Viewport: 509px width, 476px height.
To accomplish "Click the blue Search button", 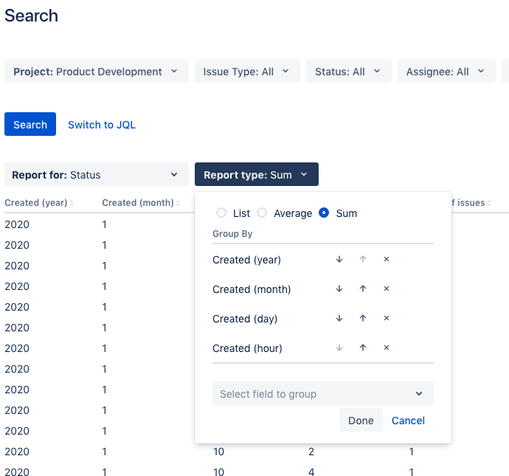I will [x=30, y=124].
